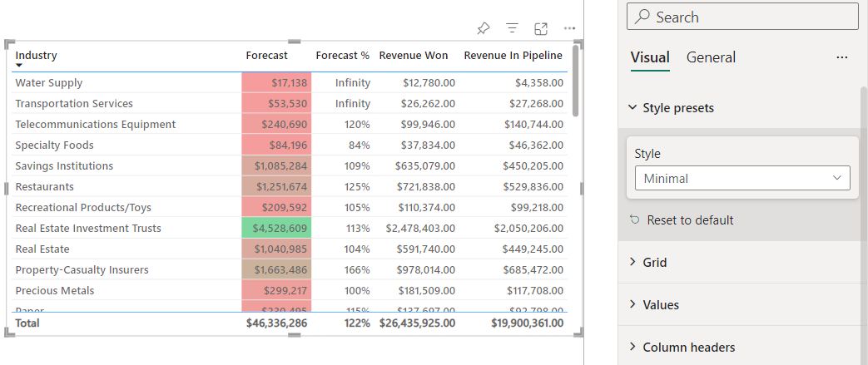Click into the Search field
Viewport: 868px width, 365px height.
749,17
